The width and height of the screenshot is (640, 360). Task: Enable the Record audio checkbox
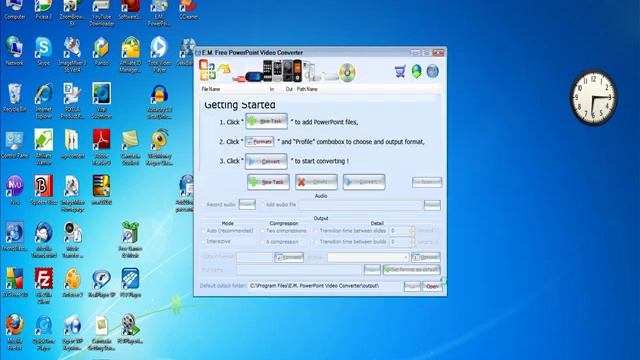click(204, 204)
